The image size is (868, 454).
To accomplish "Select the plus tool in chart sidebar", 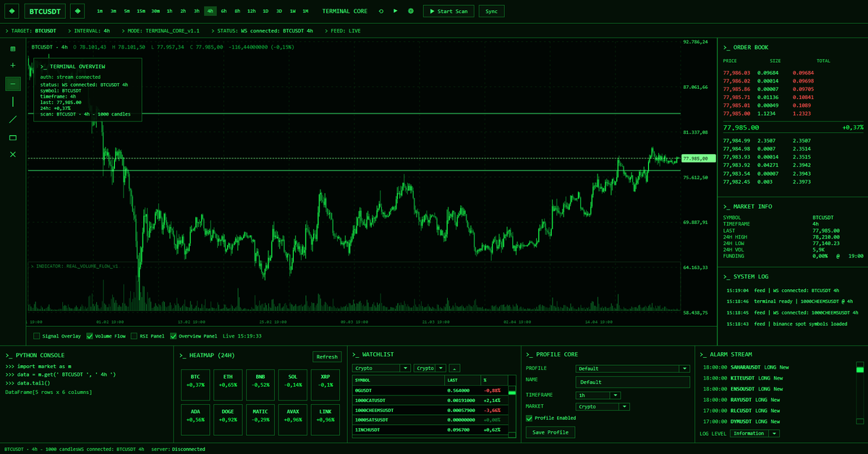I will 13,66.
